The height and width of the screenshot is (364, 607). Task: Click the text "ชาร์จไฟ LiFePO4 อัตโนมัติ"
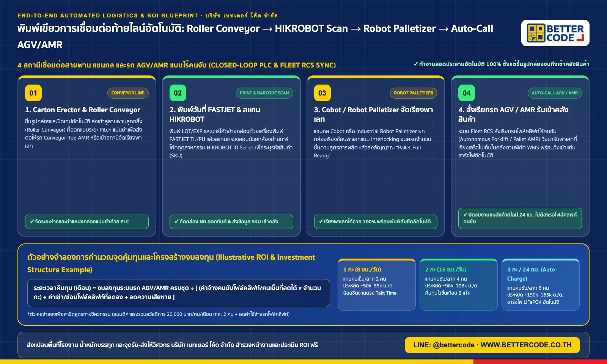533,302
